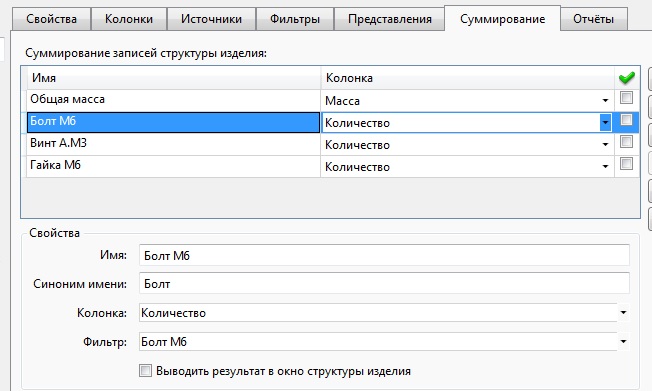Open the Свойства tab
652x391 pixels.
(x=51, y=19)
